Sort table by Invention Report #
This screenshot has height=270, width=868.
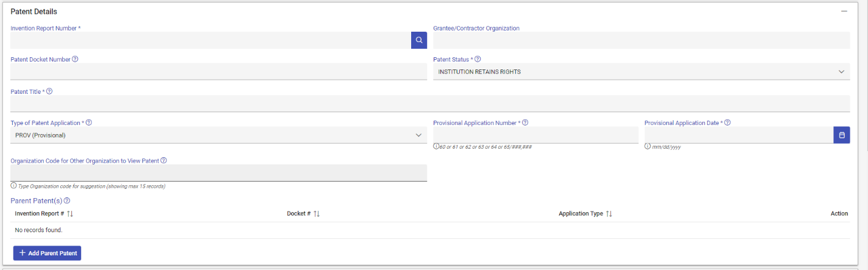(70, 214)
